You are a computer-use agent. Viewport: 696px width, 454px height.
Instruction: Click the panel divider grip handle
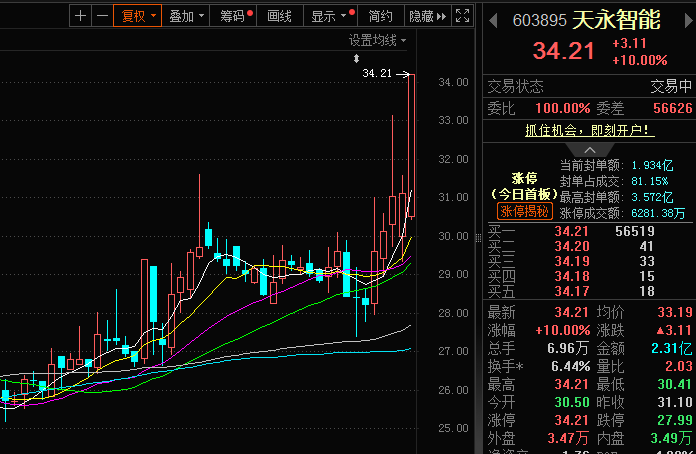(478, 238)
